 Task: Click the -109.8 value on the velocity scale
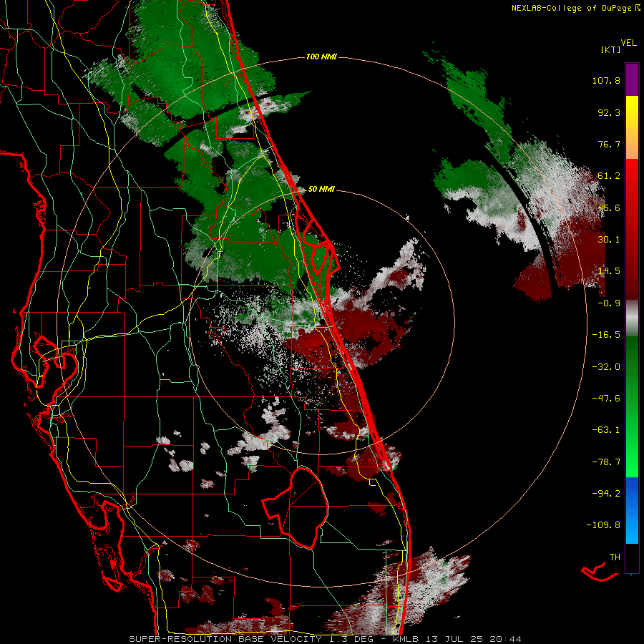(603, 525)
